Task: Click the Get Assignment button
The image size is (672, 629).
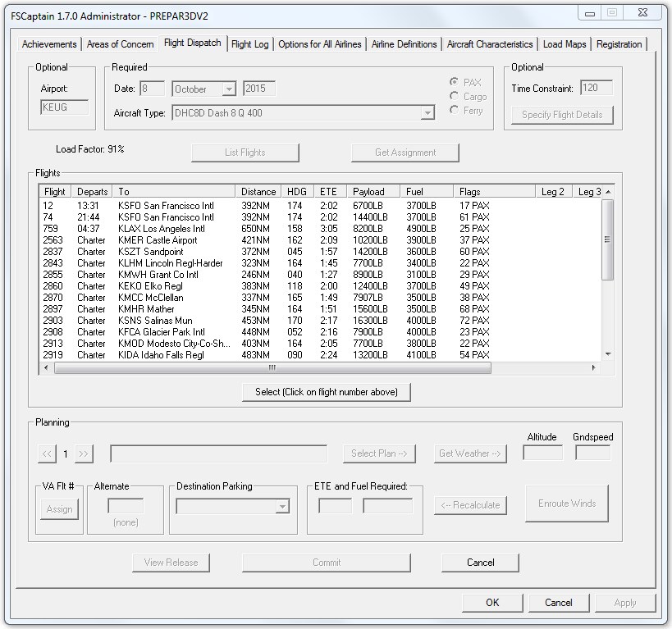Action: pos(405,153)
